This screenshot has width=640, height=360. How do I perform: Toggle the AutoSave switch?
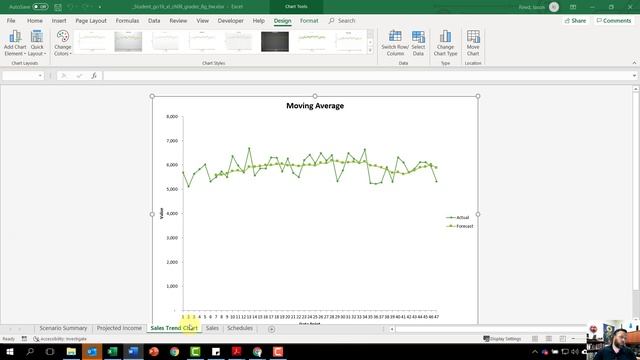pyautogui.click(x=40, y=7)
